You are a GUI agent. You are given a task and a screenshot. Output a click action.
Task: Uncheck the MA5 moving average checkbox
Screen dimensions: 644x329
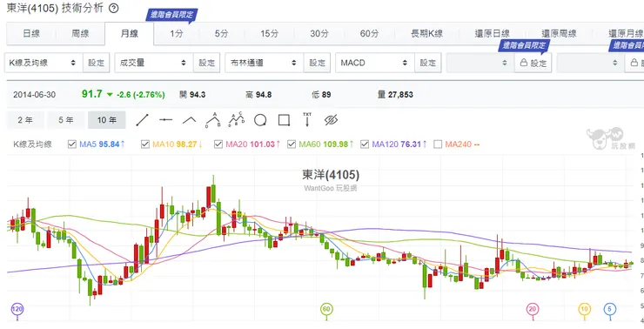pos(72,144)
